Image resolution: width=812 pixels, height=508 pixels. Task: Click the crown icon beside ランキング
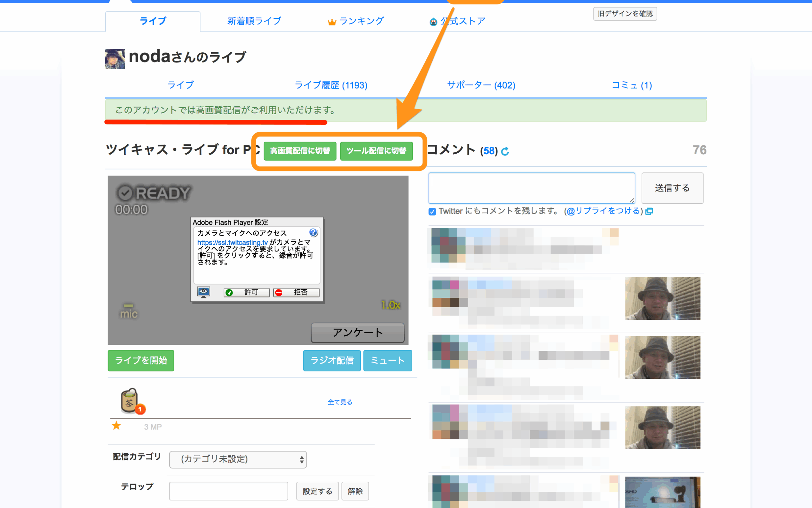tap(331, 22)
